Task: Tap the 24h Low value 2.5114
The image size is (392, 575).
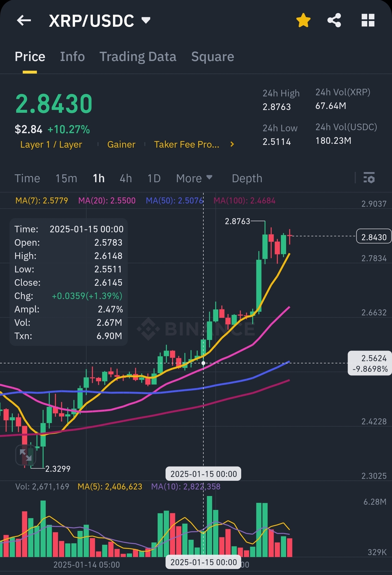Action: pos(277,142)
